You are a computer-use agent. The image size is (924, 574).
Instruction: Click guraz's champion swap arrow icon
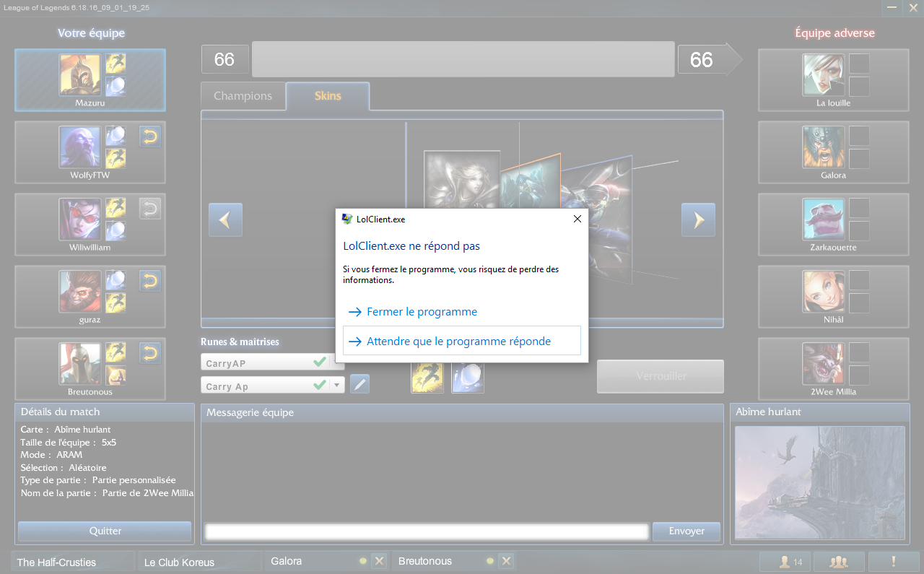point(150,281)
